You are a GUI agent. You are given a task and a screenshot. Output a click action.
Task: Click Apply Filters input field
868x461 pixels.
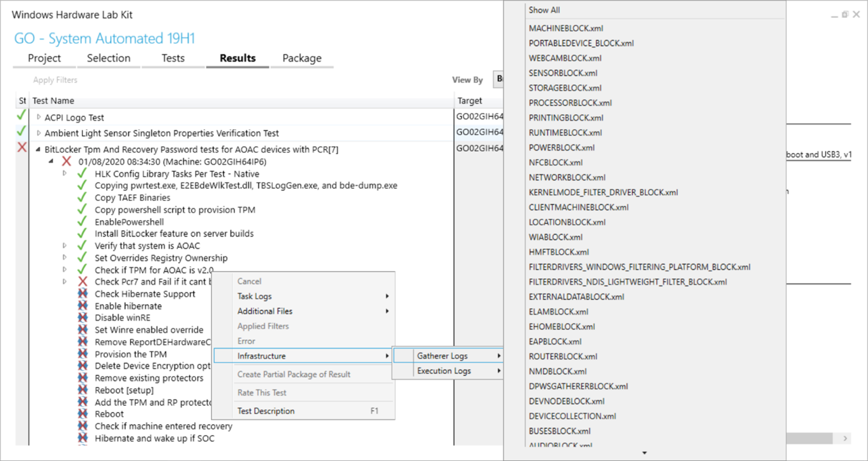pyautogui.click(x=56, y=80)
